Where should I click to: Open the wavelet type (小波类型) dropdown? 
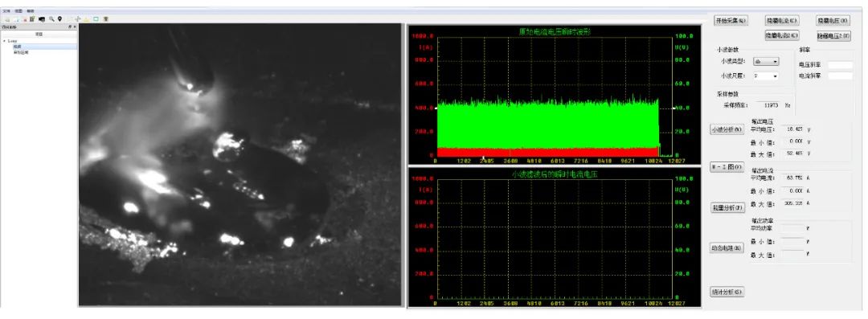pyautogui.click(x=766, y=62)
